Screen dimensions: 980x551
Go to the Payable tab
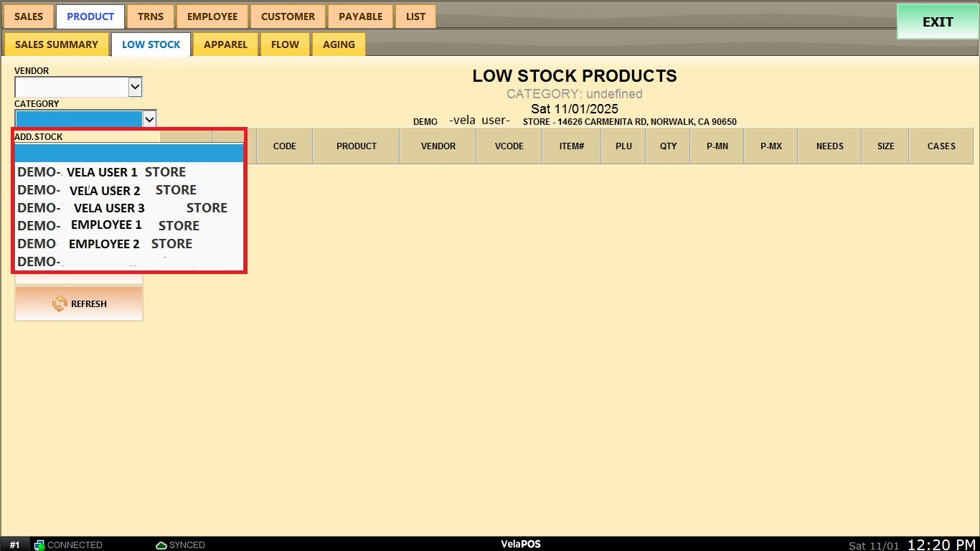click(360, 17)
